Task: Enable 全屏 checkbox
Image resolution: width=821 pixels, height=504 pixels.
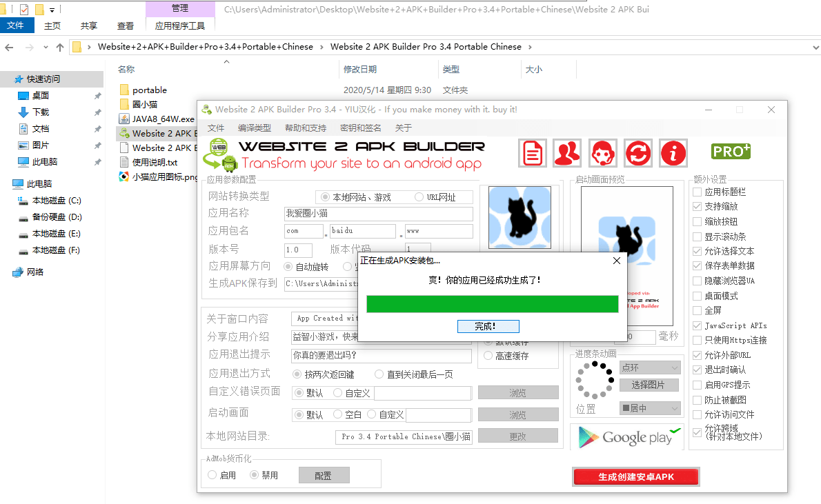Action: [697, 310]
